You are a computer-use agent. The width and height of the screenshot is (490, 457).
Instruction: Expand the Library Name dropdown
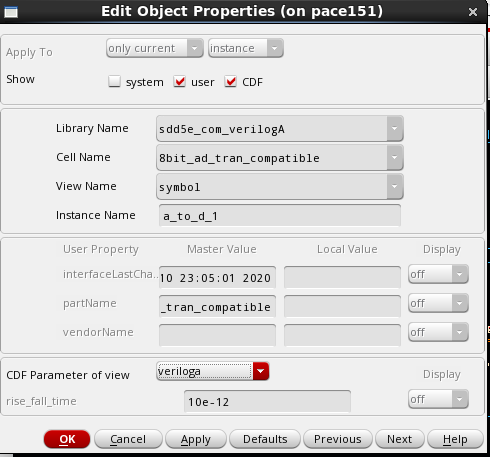coord(395,129)
